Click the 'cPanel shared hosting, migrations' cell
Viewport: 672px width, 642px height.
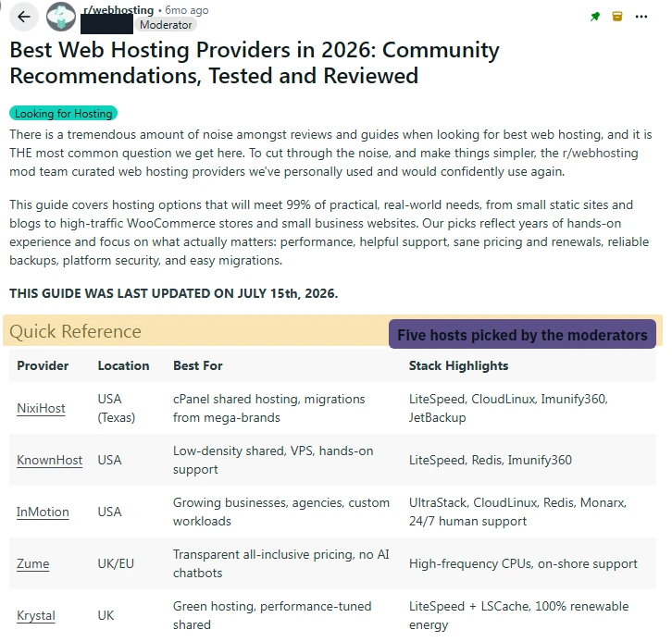point(269,408)
